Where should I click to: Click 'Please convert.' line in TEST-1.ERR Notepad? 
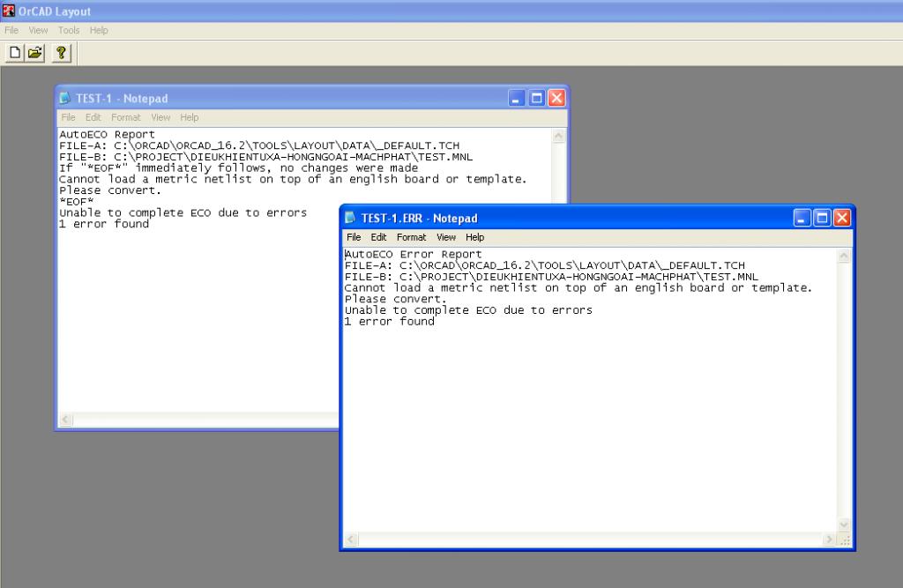(395, 299)
